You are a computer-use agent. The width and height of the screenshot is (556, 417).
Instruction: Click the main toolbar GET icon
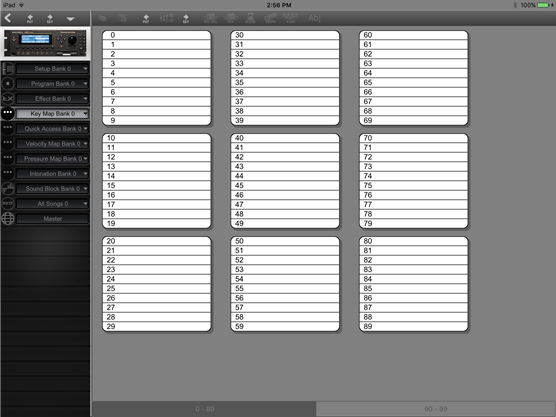click(x=186, y=18)
